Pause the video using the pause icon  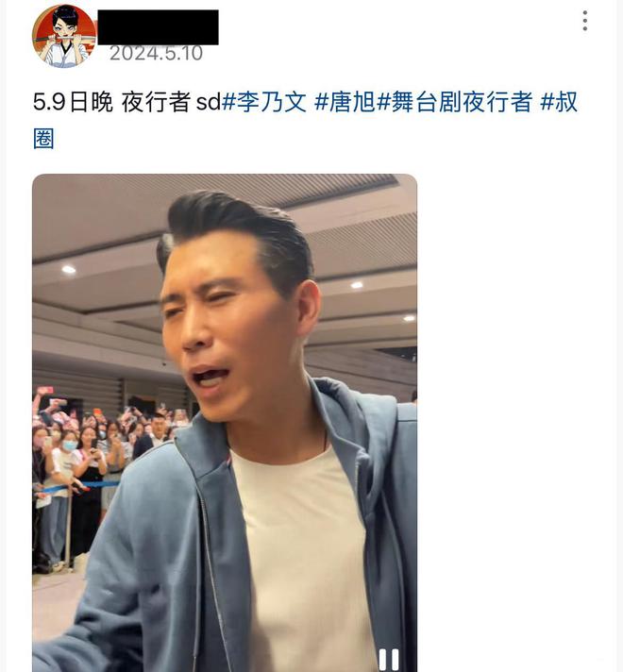[x=389, y=660]
